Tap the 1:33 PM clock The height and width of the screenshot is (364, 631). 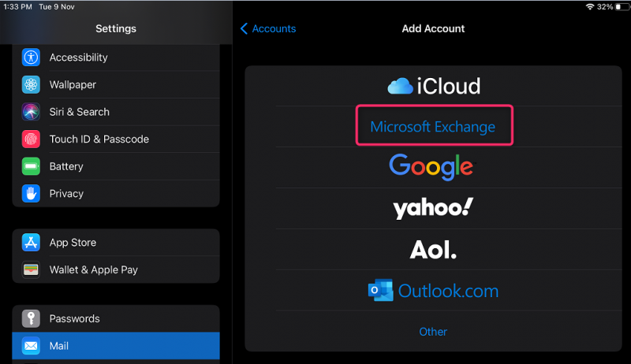(17, 6)
